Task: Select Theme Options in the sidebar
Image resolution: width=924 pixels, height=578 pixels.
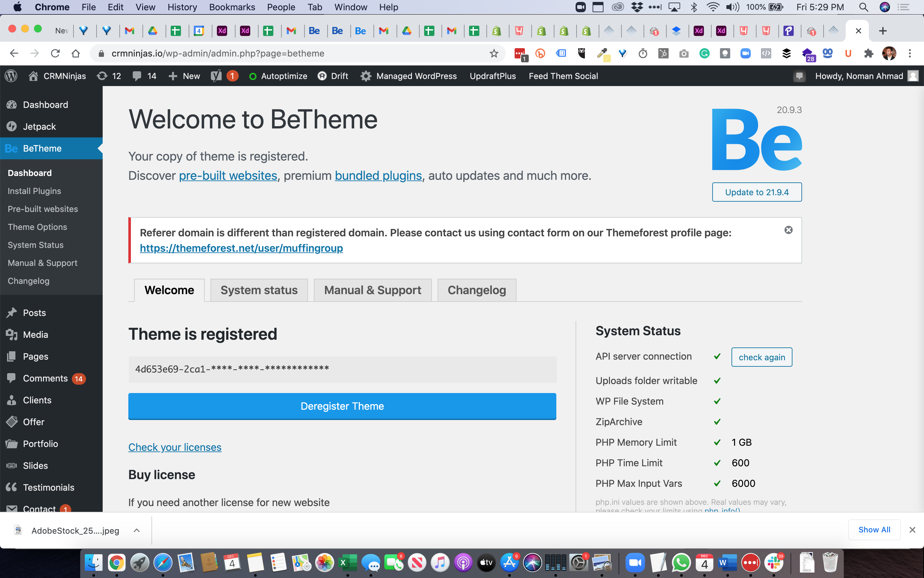Action: coord(38,227)
